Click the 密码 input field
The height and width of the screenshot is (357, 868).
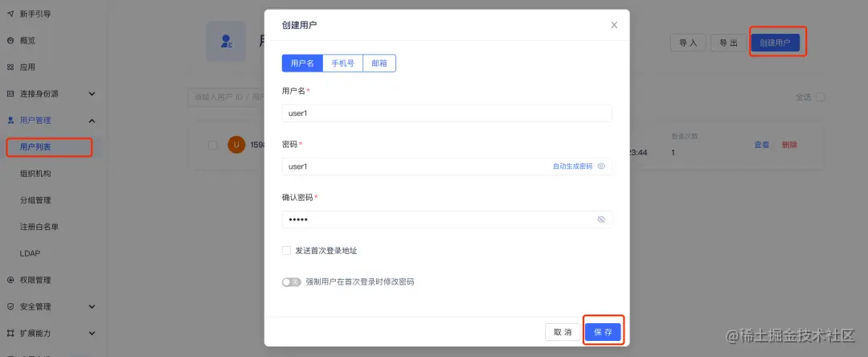point(447,166)
